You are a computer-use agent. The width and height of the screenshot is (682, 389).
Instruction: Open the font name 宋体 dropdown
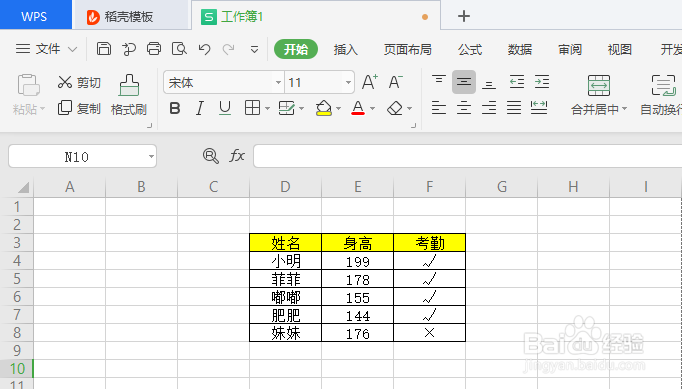click(x=278, y=82)
